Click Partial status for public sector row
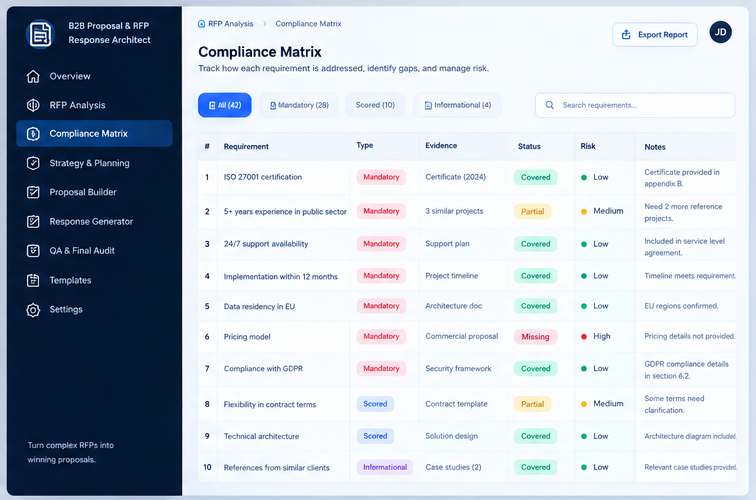The height and width of the screenshot is (500, 756). point(532,212)
